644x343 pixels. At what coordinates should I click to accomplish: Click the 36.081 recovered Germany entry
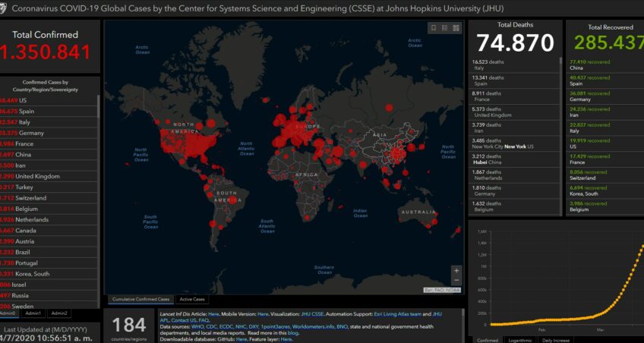[605, 96]
